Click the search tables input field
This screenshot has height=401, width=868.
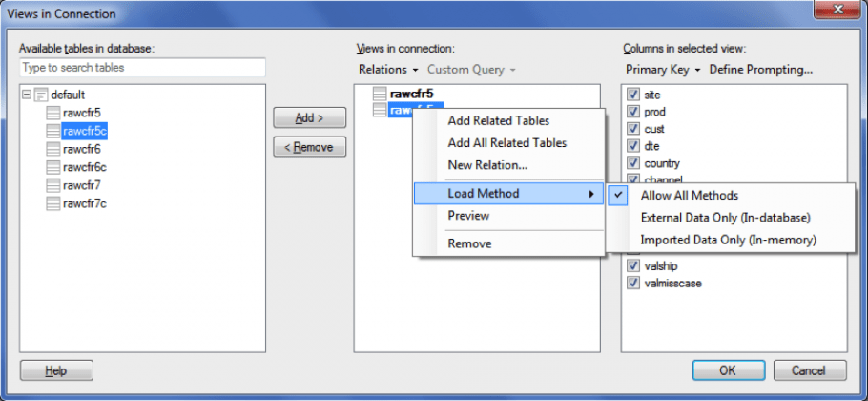142,68
